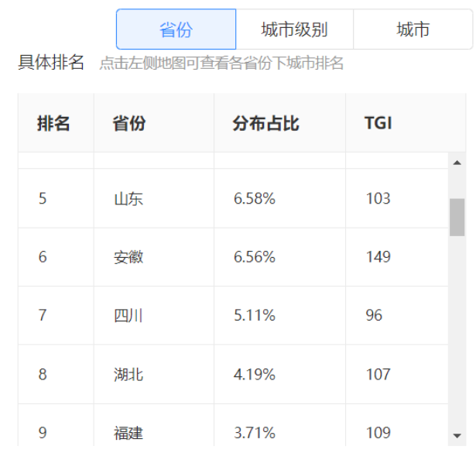476x453 pixels.
Task: Click the TGI column header
Action: coord(378,123)
